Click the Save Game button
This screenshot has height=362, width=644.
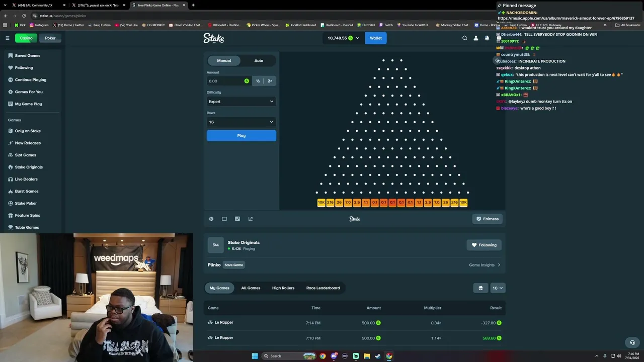234,265
